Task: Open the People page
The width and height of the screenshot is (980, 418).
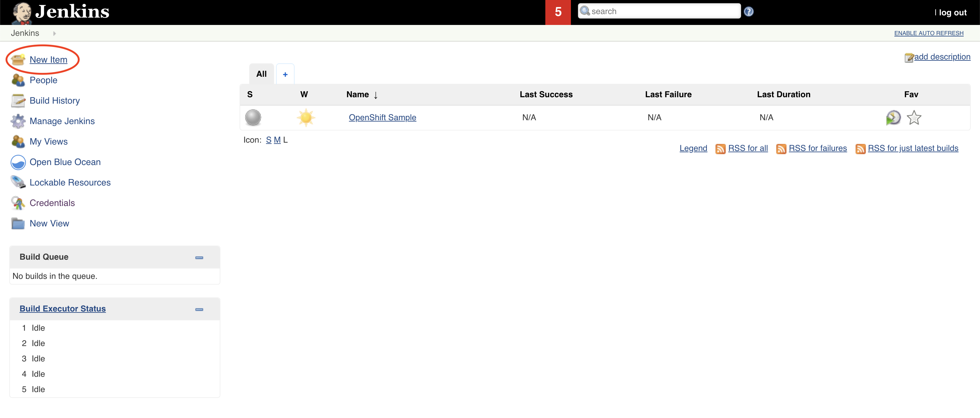Action: (x=43, y=80)
